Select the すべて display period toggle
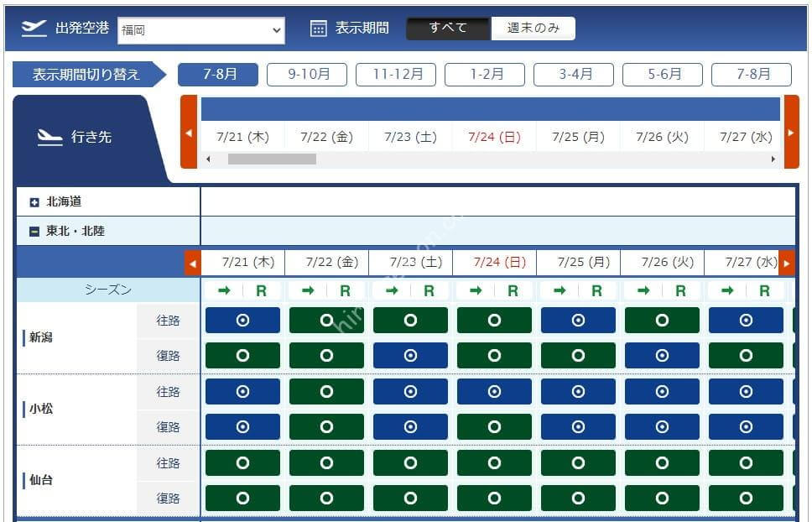Viewport: 812px width, 522px height. tap(449, 28)
